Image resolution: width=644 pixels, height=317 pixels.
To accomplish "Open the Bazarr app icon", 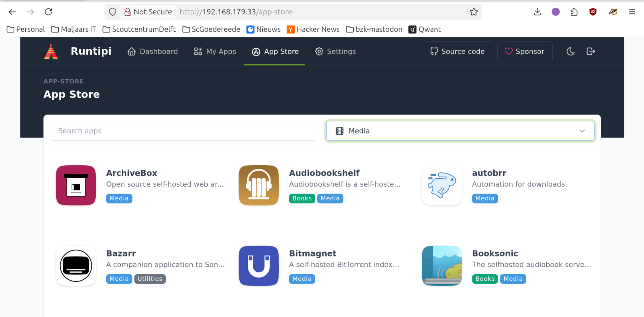I will click(76, 266).
